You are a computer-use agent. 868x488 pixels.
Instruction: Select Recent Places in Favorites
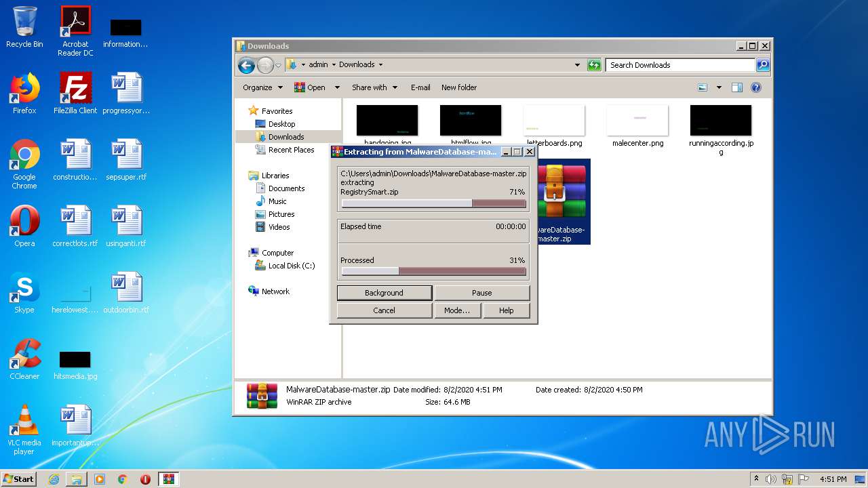tap(291, 150)
